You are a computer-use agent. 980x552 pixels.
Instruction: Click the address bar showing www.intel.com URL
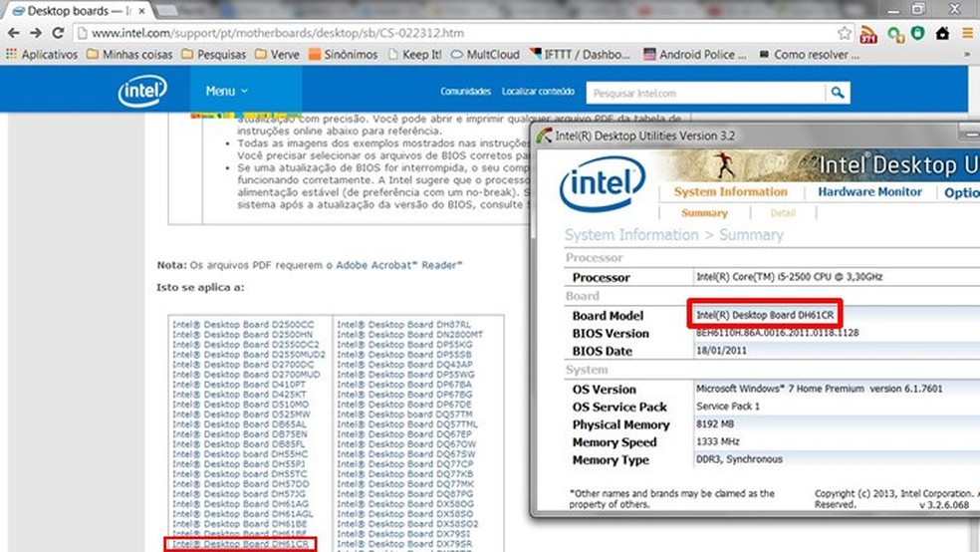click(x=462, y=33)
